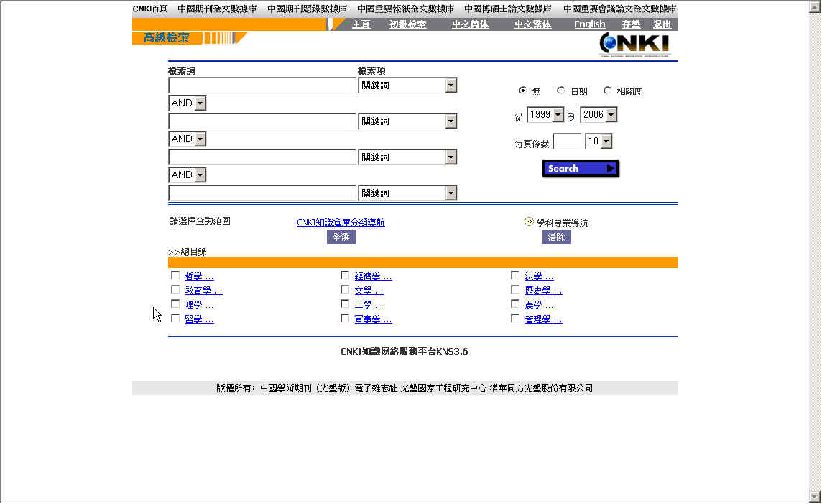Click 退出 to log out
This screenshot has height=504, width=822.
[x=662, y=24]
